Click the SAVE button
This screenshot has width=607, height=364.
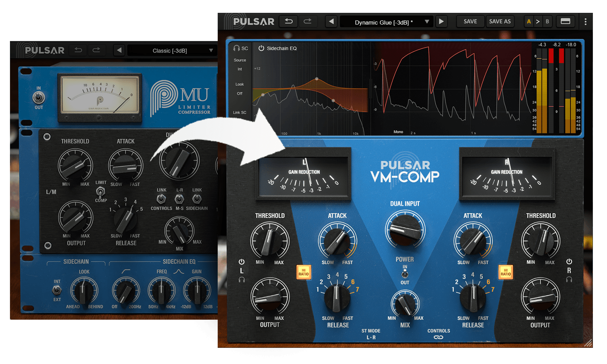(470, 21)
